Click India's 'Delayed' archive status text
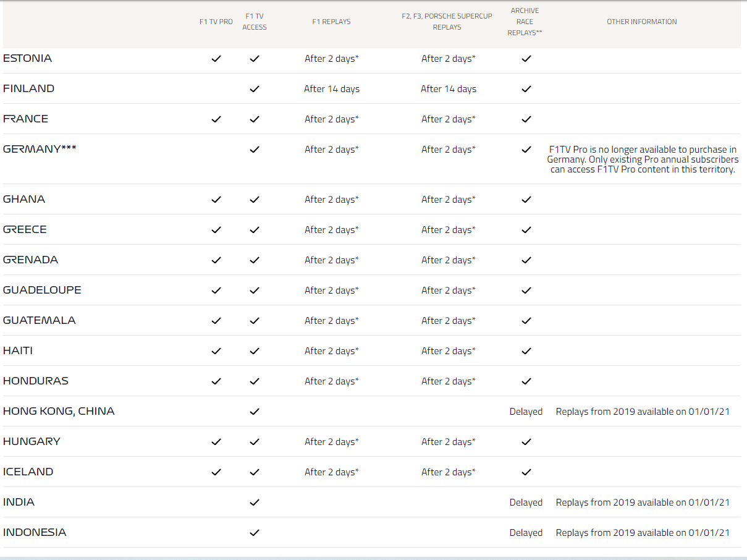 pos(526,503)
